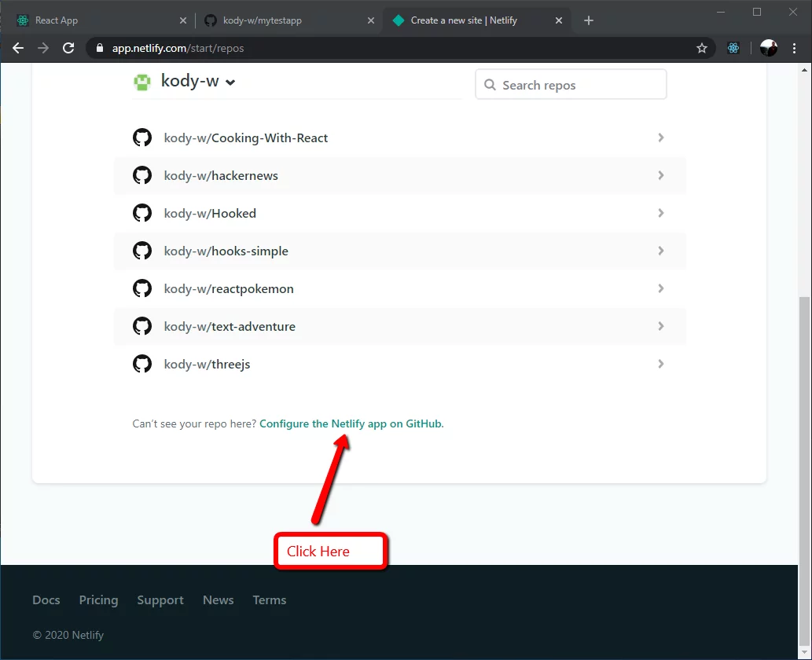
Task: Open the Chrome profile avatar
Action: point(769,48)
